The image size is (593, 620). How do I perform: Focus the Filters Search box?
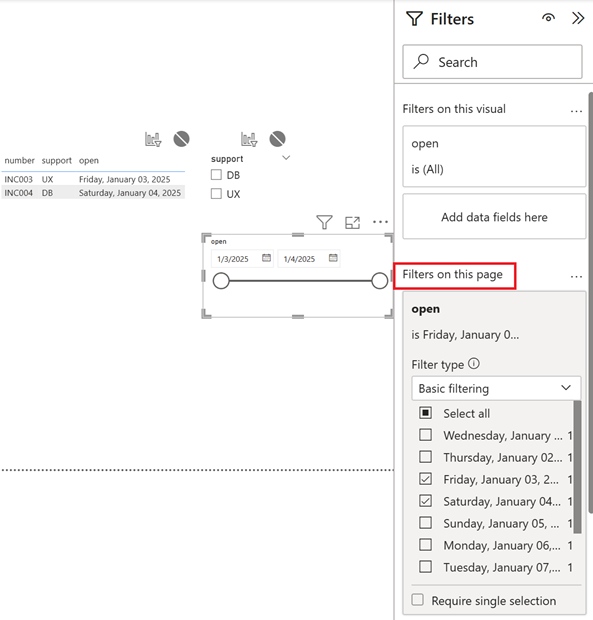[x=492, y=62]
